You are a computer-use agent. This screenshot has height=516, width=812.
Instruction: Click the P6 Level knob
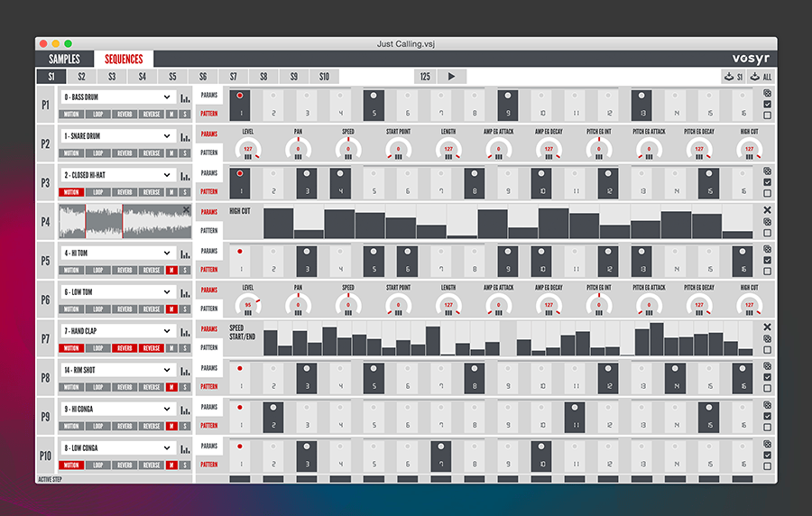pyautogui.click(x=247, y=305)
